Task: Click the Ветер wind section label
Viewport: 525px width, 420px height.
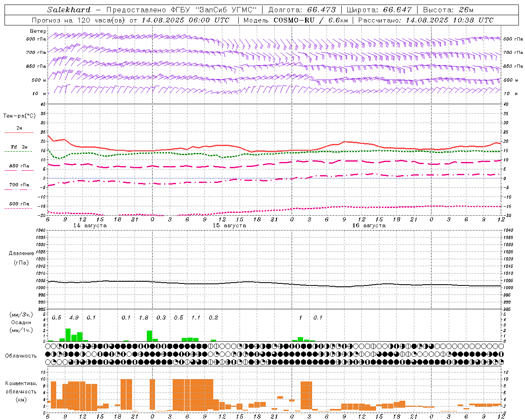Action: tap(38, 31)
